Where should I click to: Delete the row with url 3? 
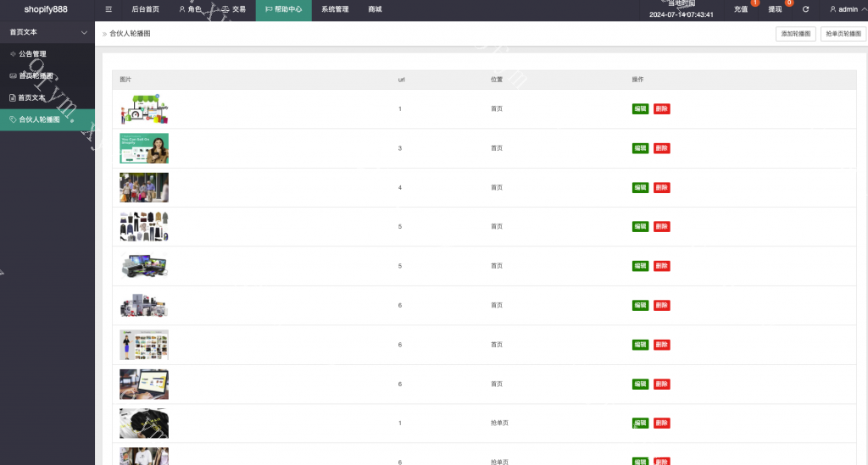[x=661, y=148]
